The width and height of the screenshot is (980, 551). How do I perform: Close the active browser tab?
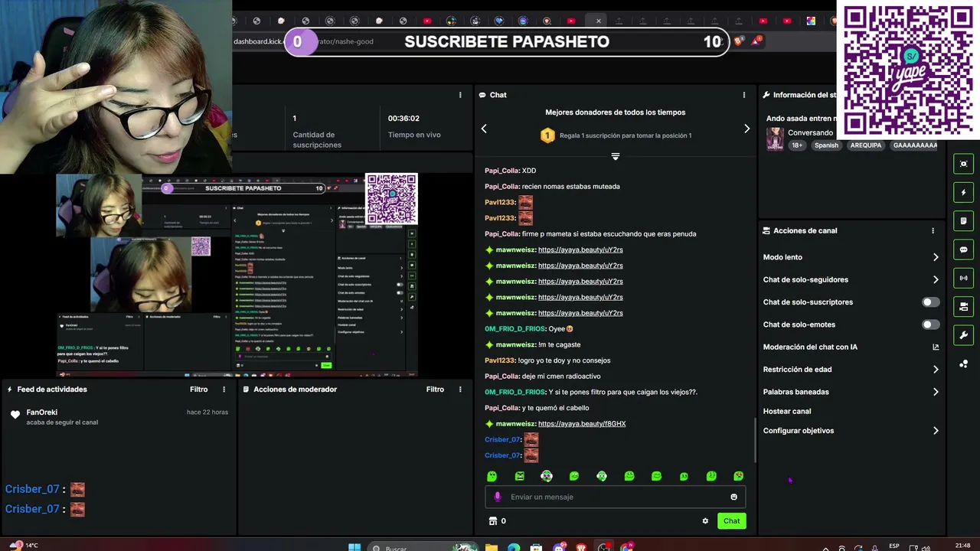click(x=599, y=21)
